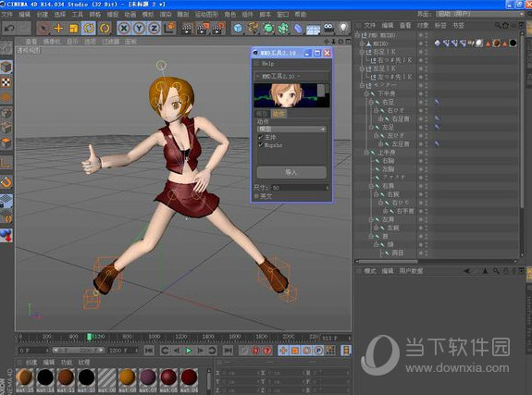Collapse the 右足IK tree node

(x=362, y=52)
